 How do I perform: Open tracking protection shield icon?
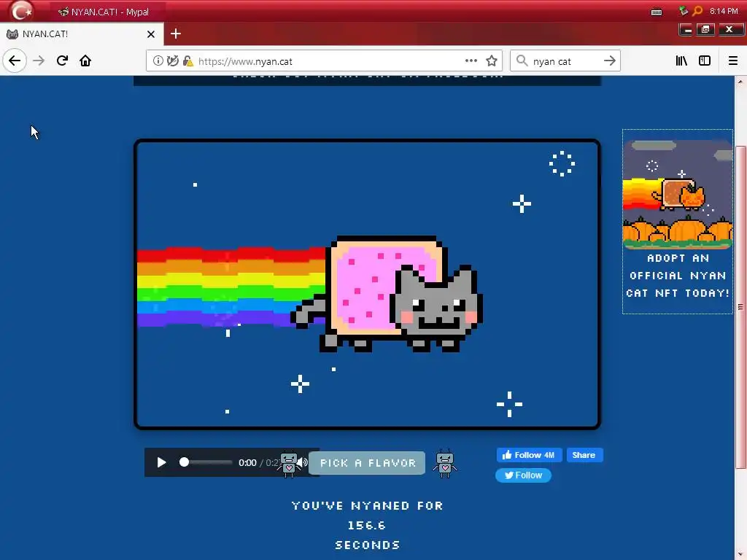pyautogui.click(x=173, y=61)
